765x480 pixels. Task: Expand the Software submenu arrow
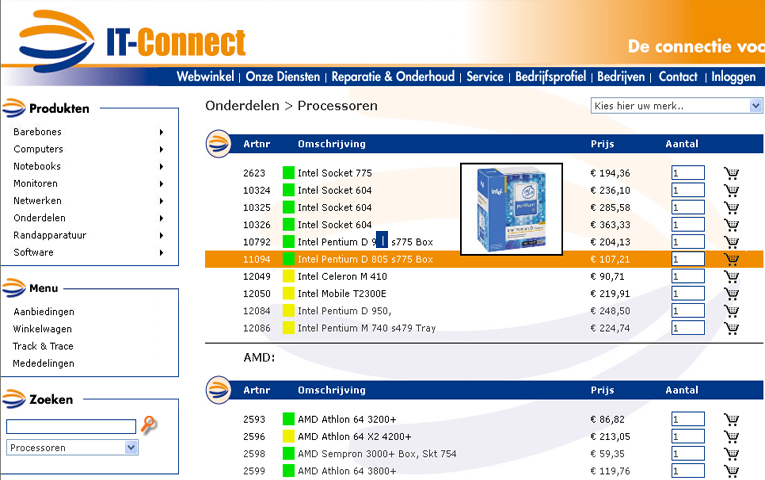[161, 253]
